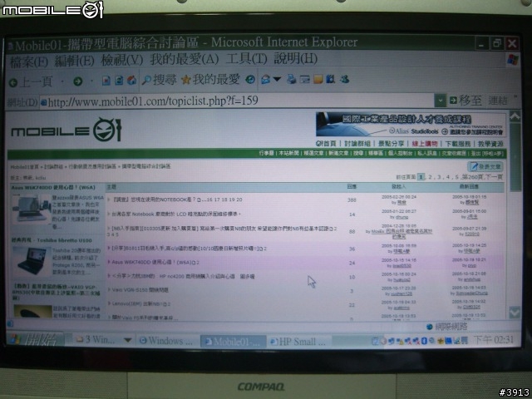The height and width of the screenshot is (399, 532).
Task: Open the File (檔案) menu
Action: pos(29,62)
